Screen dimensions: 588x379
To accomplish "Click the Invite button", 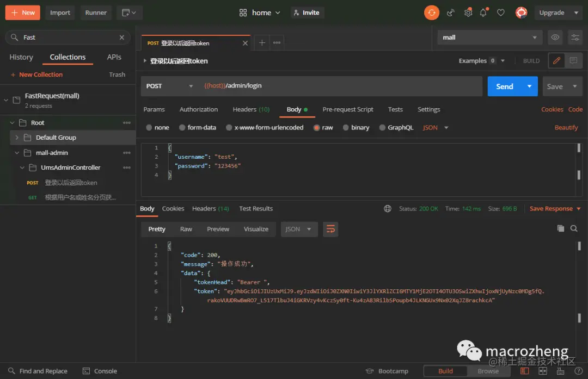I will coord(307,13).
